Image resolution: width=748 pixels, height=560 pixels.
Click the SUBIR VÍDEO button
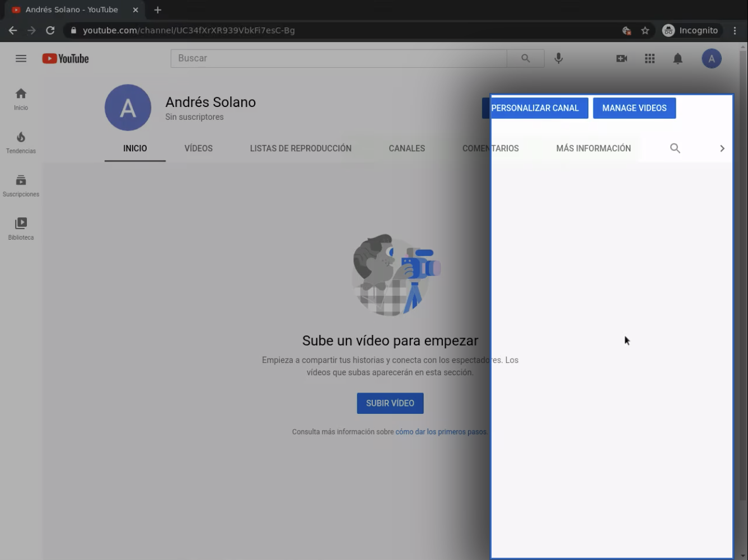(x=390, y=403)
